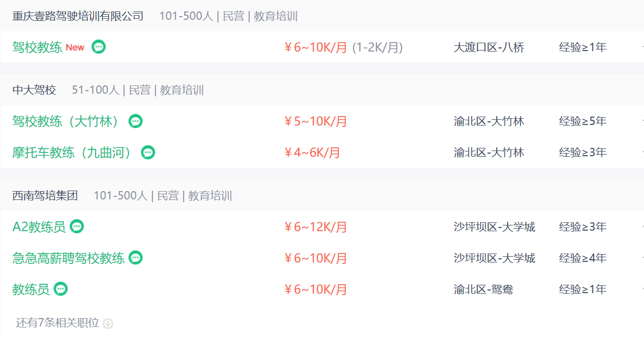Viewport: 644px width, 340px height.
Task: Click the down-arrow icon after 还有7条相关职位
Action: point(108,323)
